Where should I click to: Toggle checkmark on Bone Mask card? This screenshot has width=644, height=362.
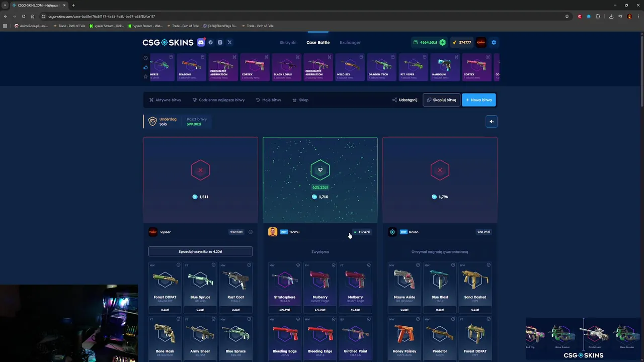click(x=178, y=319)
